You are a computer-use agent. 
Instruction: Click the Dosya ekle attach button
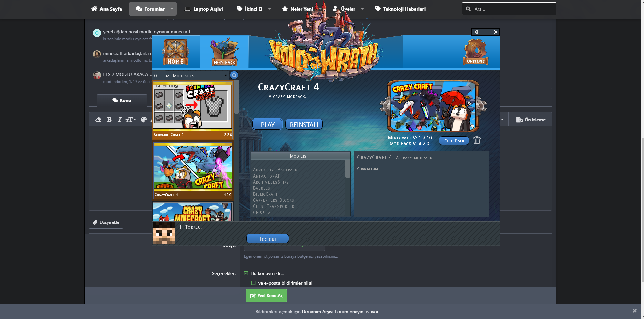[106, 222]
